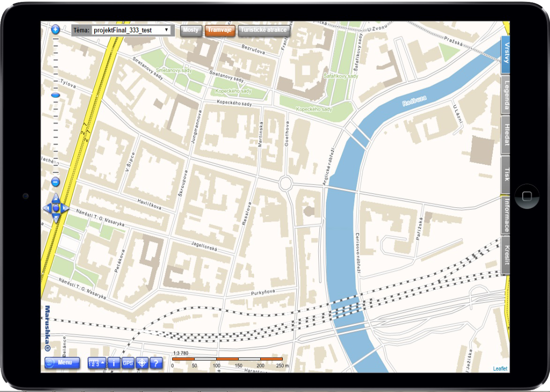Pan the map left with the arrow
The width and height of the screenshot is (550, 392).
point(46,208)
